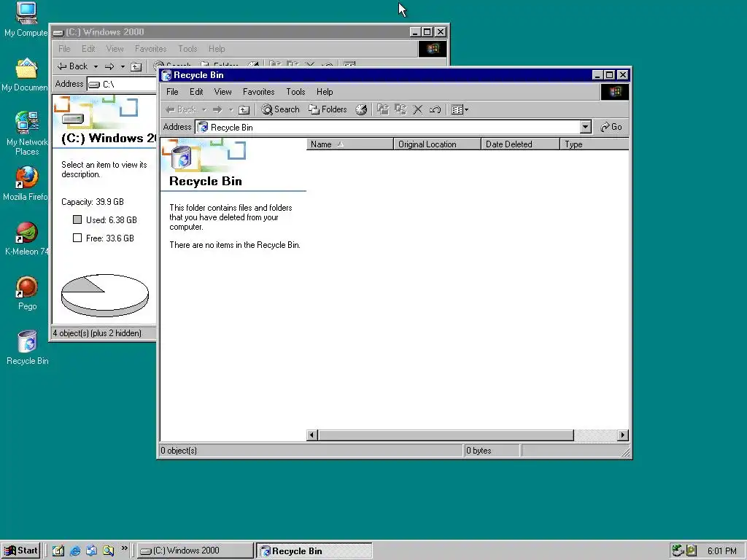Screen dimensions: 747x560
Task: Toggle the Folders pane in Recycle Bin window
Action: [x=328, y=109]
